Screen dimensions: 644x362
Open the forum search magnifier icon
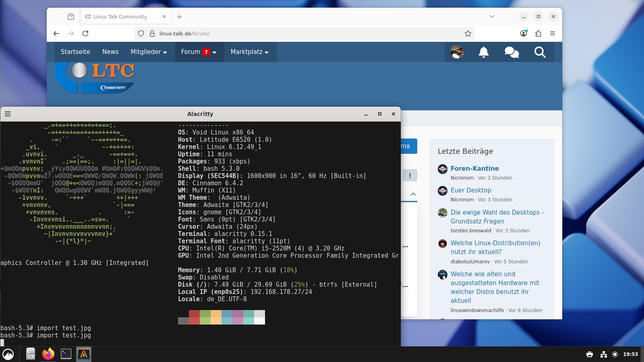tap(540, 52)
